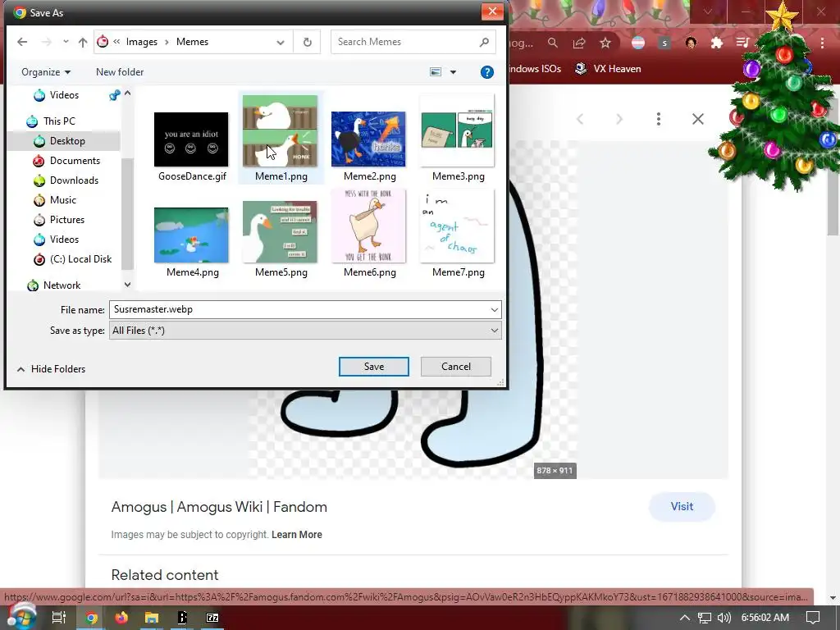Open the Help icon in dialog
840x630 pixels.
[486, 72]
